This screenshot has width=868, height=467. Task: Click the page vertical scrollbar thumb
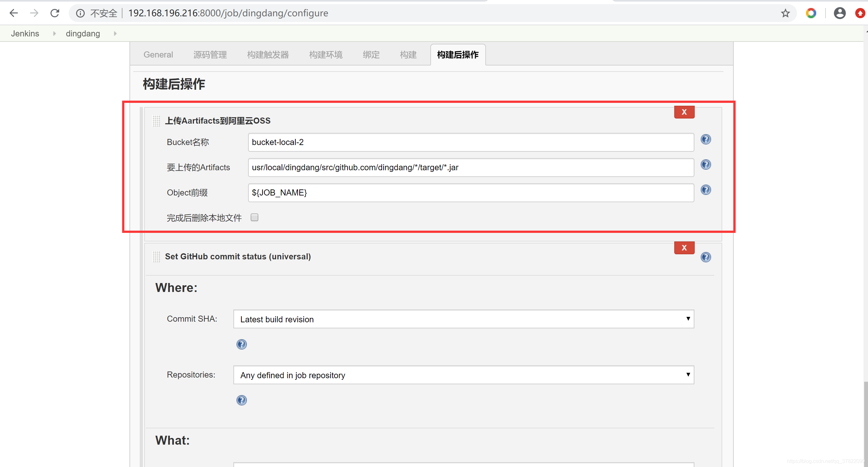point(866,424)
